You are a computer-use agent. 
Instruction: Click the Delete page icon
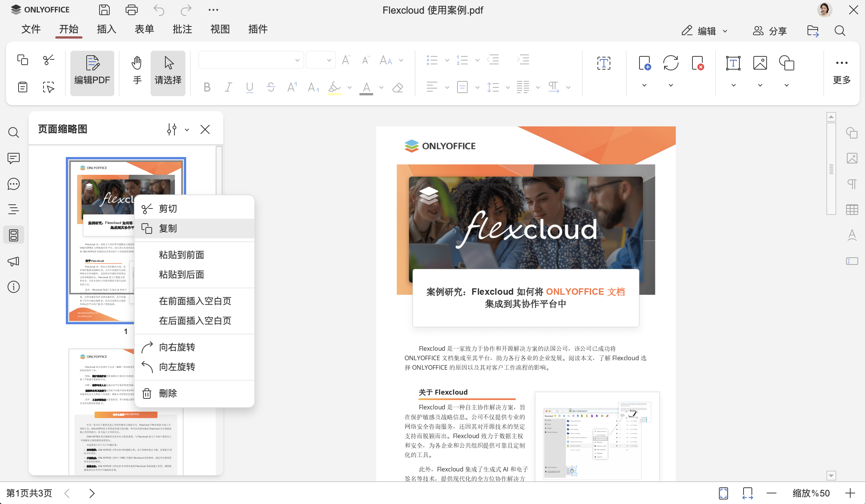(697, 63)
